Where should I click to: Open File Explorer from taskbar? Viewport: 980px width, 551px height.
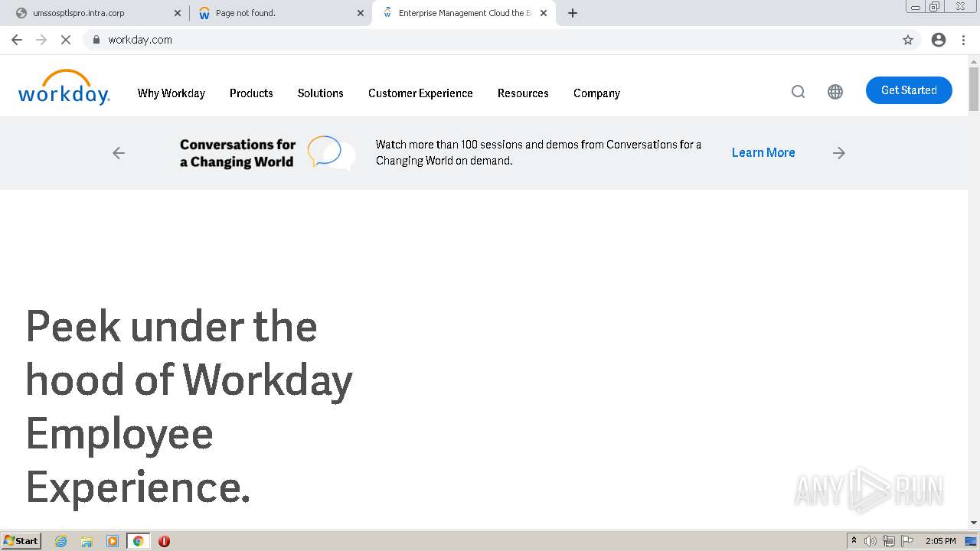pyautogui.click(x=87, y=541)
